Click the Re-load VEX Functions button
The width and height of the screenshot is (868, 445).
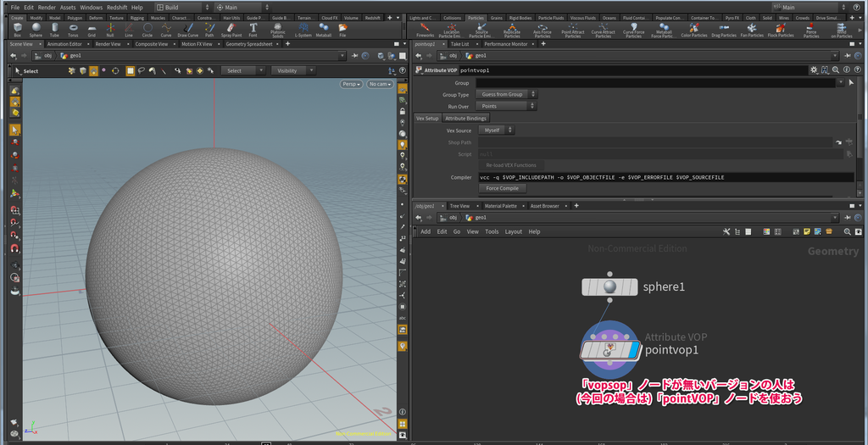tap(511, 165)
